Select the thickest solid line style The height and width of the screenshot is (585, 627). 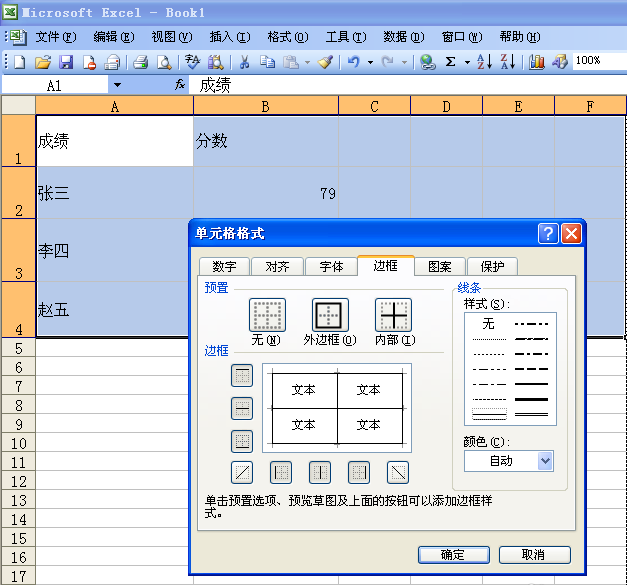[531, 399]
